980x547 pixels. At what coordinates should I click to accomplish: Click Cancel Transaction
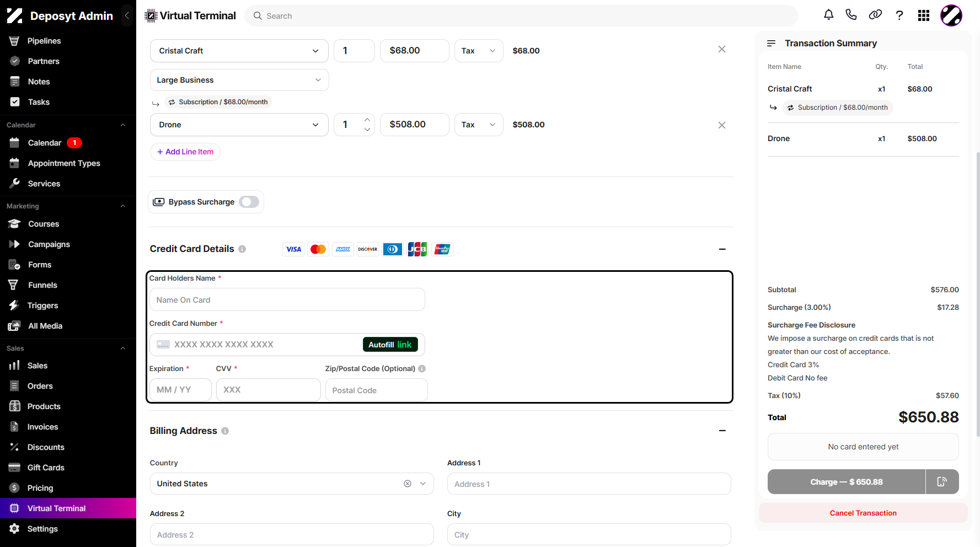[863, 513]
